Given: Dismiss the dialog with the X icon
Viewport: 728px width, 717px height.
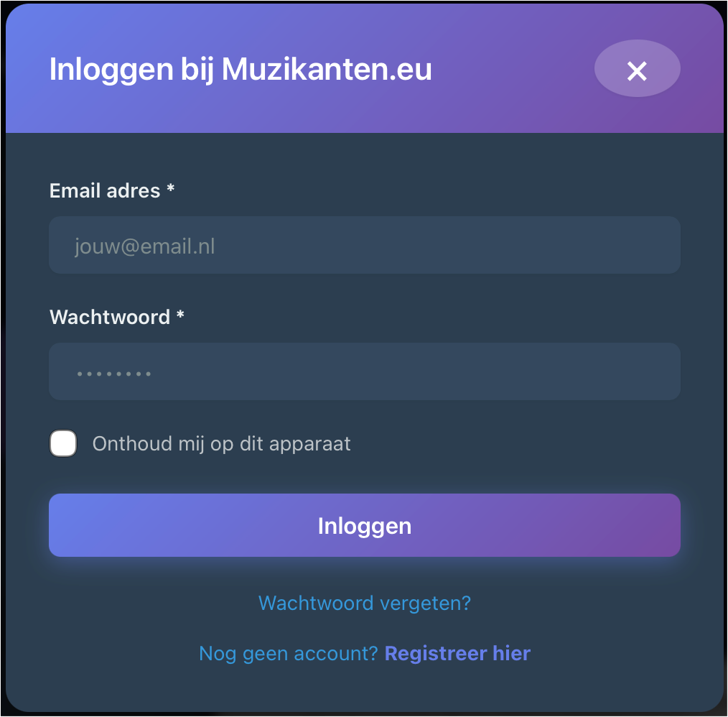Looking at the screenshot, I should 637,70.
